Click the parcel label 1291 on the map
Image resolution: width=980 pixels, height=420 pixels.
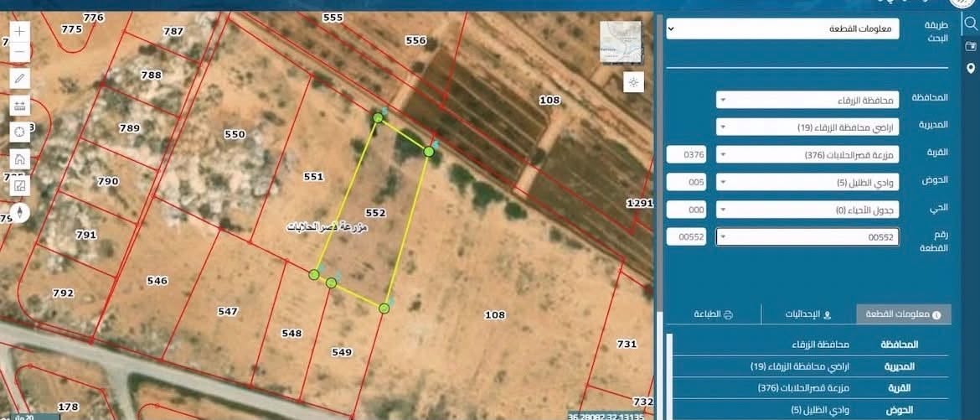coord(640,204)
